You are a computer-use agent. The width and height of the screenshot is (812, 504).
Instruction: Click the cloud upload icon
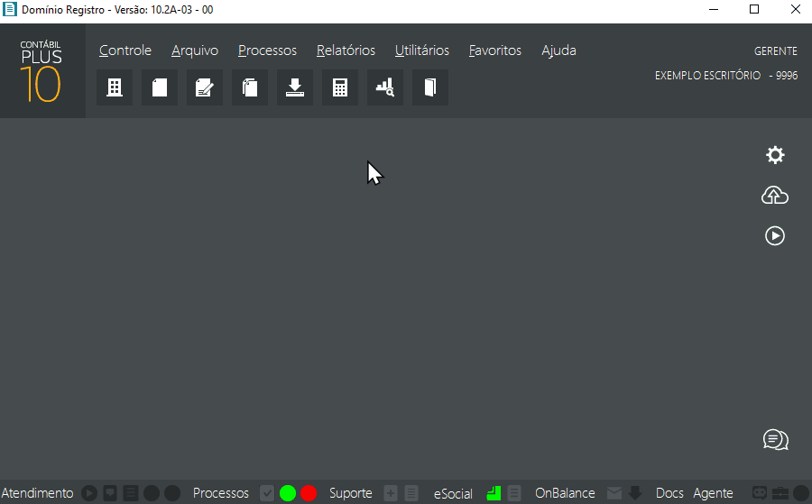click(x=775, y=195)
